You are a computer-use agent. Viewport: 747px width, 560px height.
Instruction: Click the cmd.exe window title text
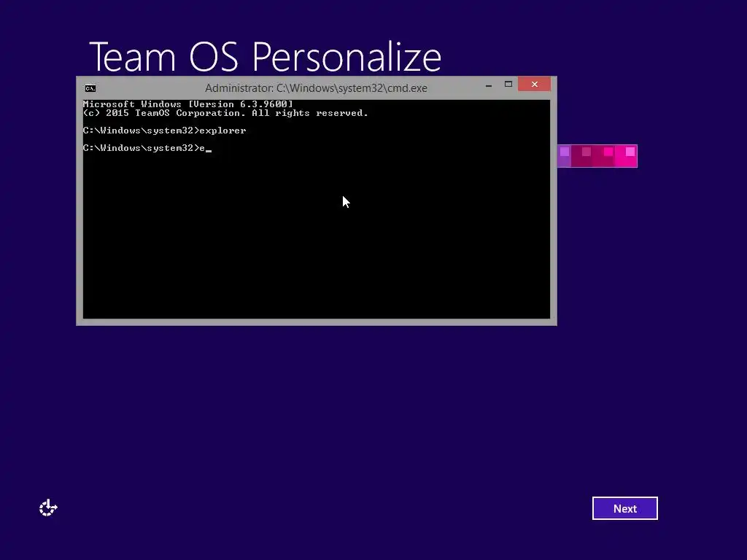click(x=316, y=88)
